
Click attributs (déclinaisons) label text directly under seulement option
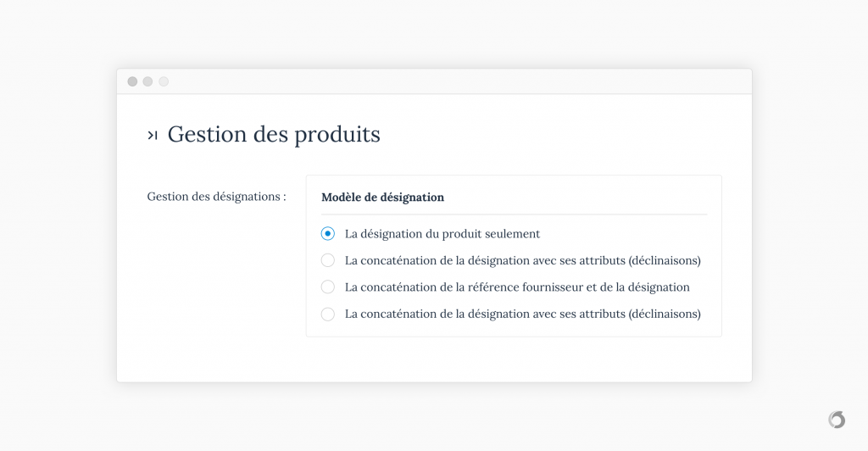tap(522, 260)
